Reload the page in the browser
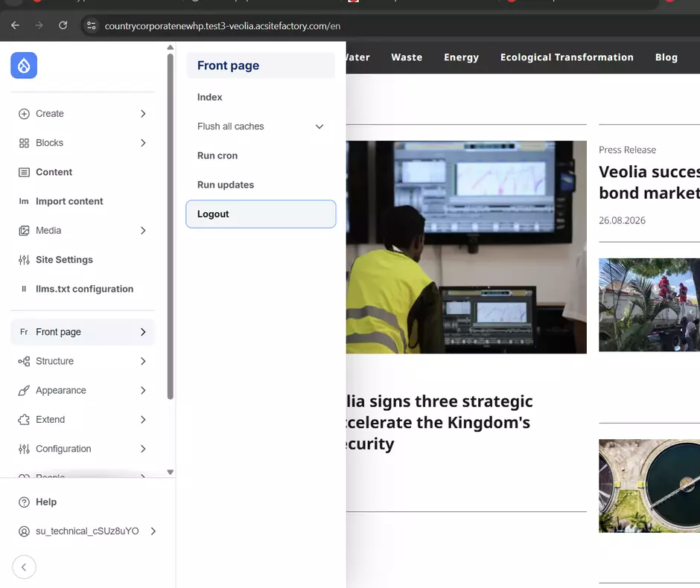Screen dimensions: 700x588 click(x=63, y=25)
